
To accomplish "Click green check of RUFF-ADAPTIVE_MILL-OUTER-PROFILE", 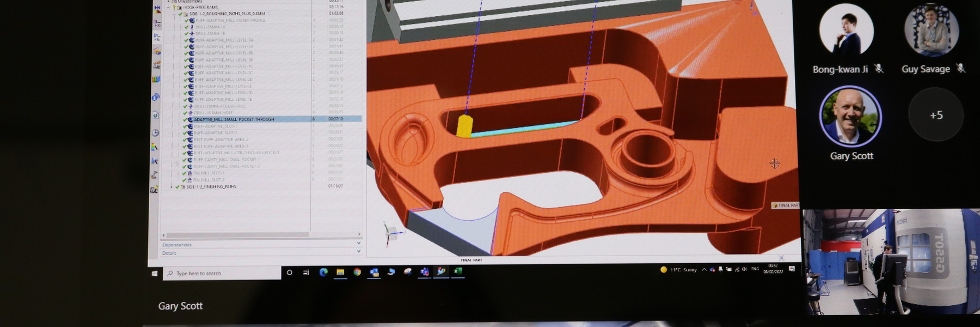I will pyautogui.click(x=186, y=20).
